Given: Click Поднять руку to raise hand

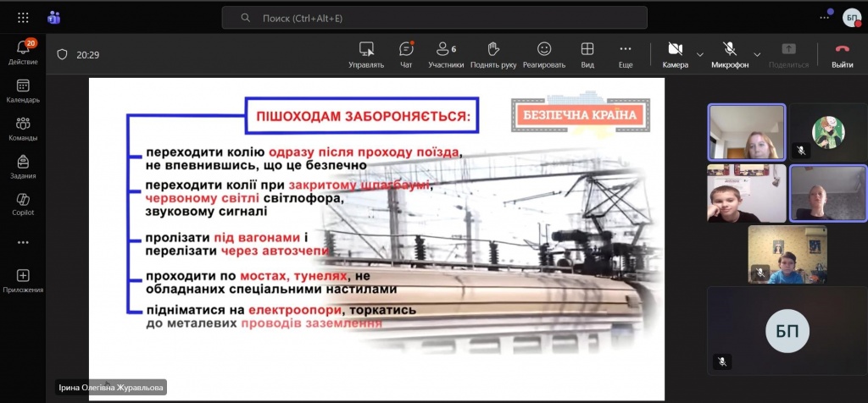Looking at the screenshot, I should (493, 54).
